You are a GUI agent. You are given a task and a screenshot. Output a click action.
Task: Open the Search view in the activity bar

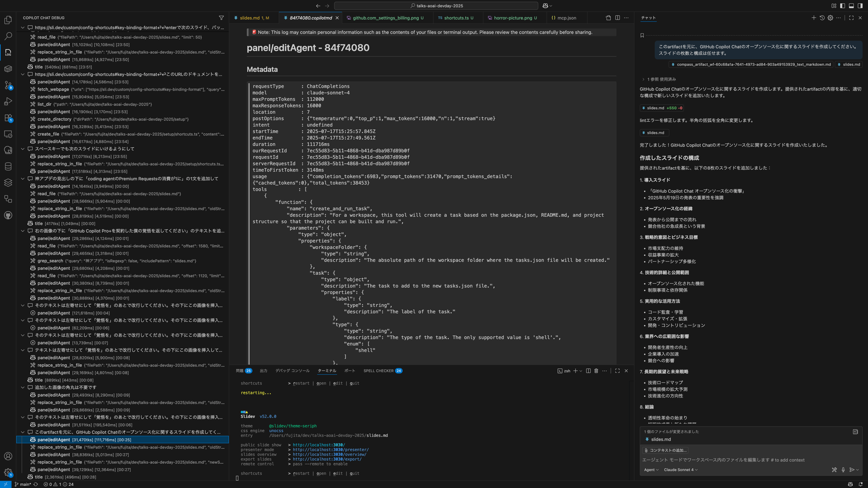(x=8, y=36)
